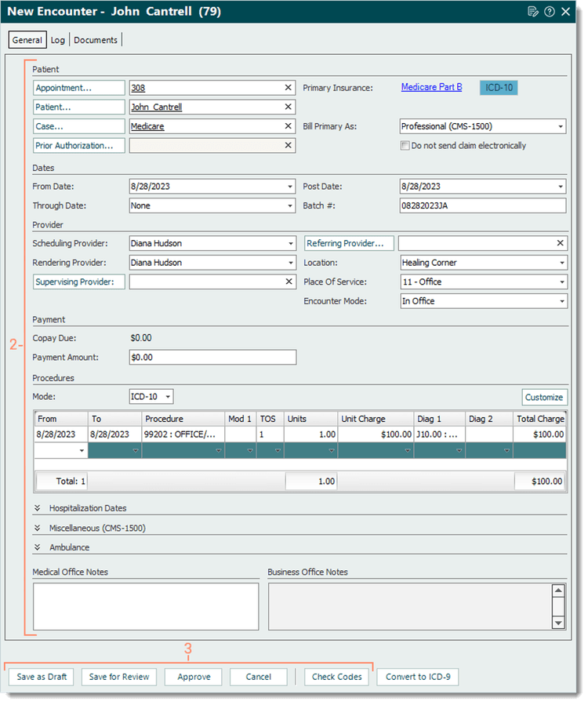
Task: Close the New Encounter window
Action: pyautogui.click(x=565, y=12)
